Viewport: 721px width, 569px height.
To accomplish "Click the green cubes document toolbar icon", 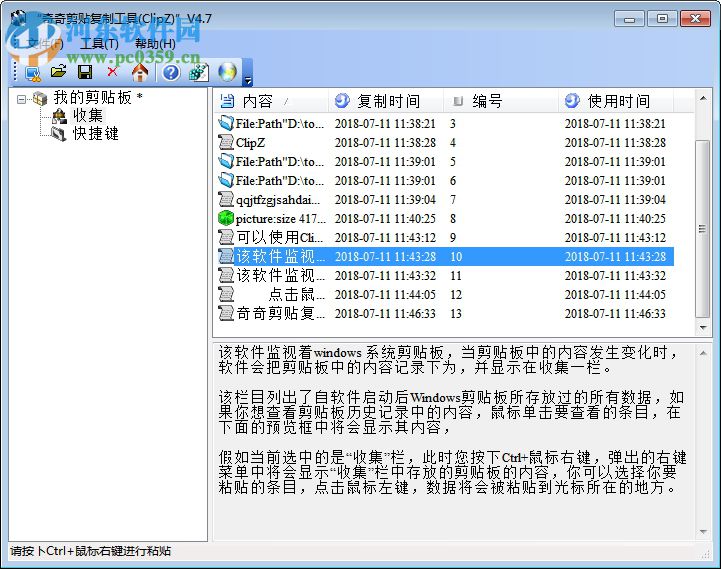I will [199, 72].
